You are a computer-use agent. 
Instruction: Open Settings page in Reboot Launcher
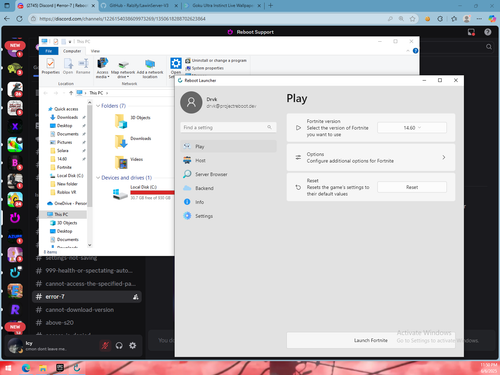[228, 216]
